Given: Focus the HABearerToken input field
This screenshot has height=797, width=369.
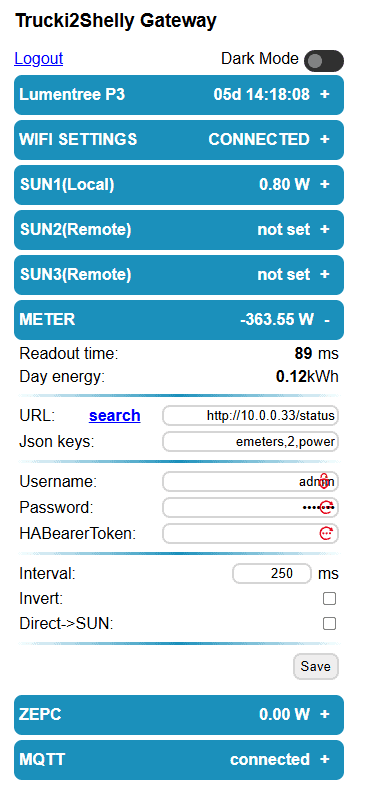Looking at the screenshot, I should [x=251, y=534].
